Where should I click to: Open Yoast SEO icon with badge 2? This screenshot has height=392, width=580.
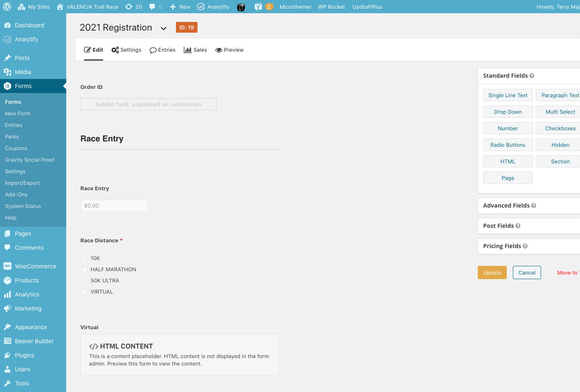(x=258, y=7)
